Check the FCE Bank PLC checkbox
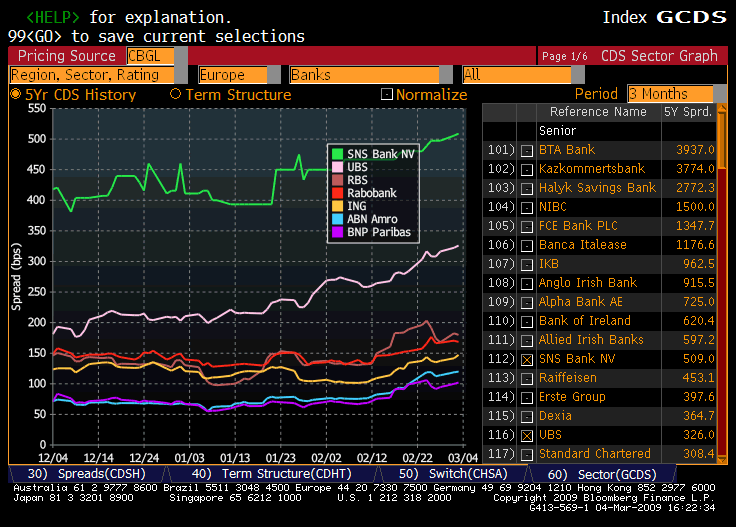736x527 pixels. coord(527,227)
